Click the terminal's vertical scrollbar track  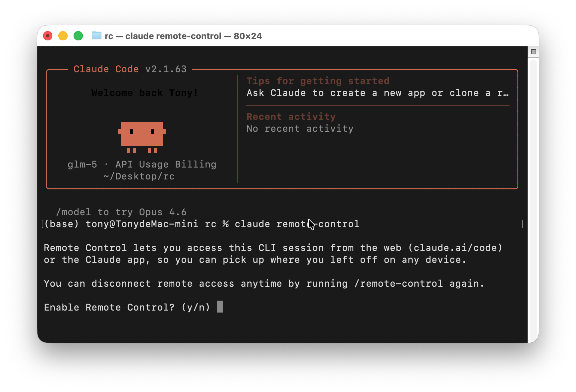(533, 199)
